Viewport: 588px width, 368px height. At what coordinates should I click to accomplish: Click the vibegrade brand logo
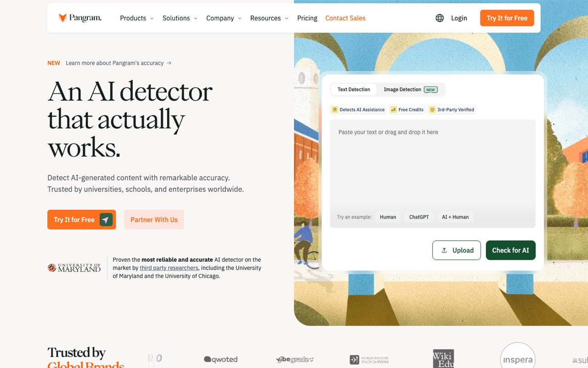[294, 359]
